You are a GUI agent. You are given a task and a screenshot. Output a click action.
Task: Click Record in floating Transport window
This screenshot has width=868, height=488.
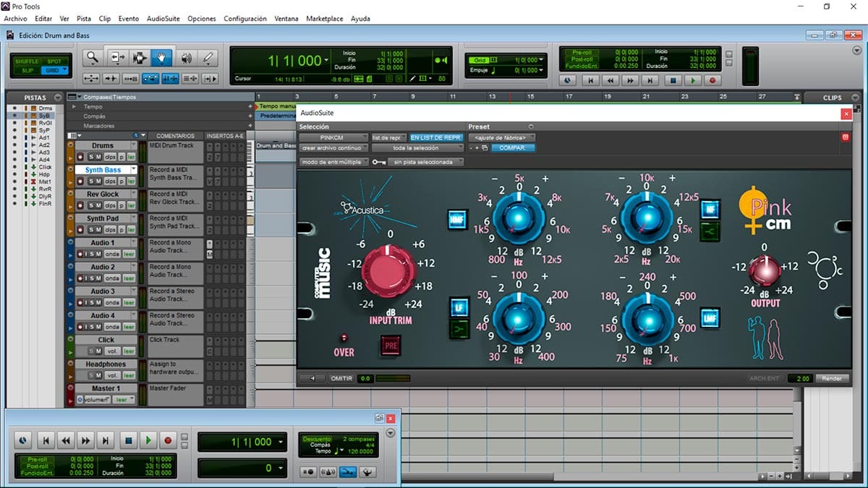168,440
